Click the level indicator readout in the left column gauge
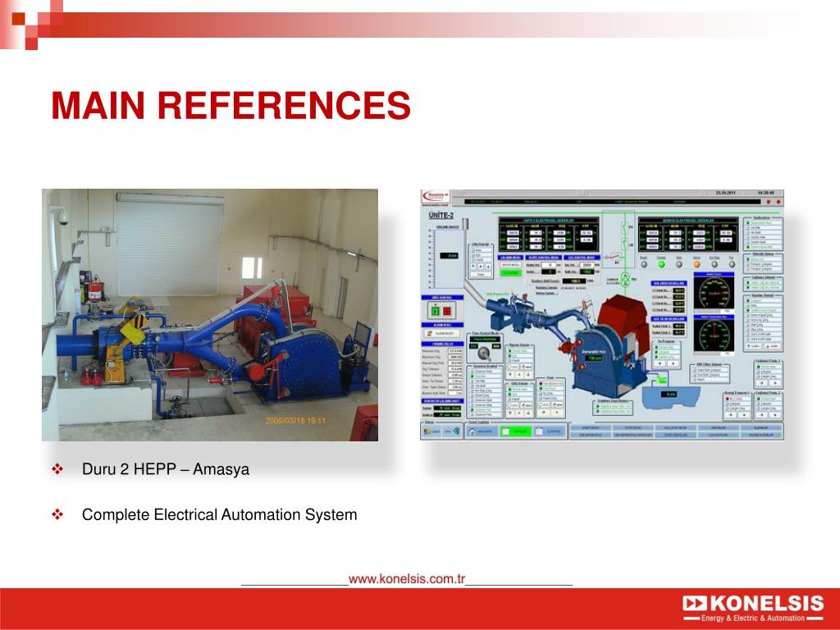The image size is (840, 630). click(449, 256)
